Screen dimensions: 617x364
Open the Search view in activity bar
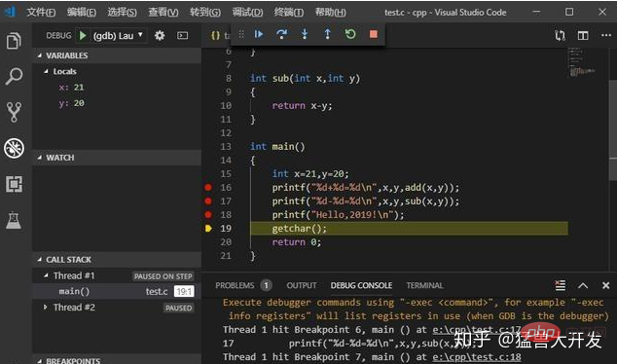pos(14,76)
